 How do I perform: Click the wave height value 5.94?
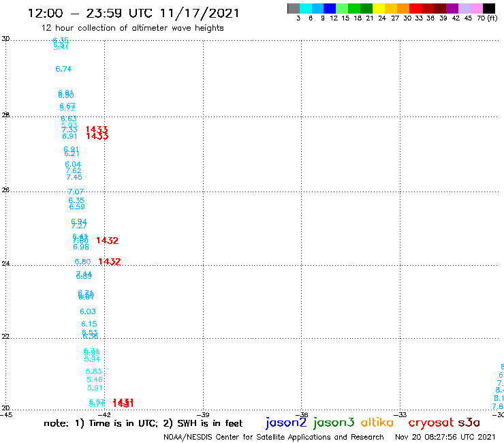click(x=92, y=359)
